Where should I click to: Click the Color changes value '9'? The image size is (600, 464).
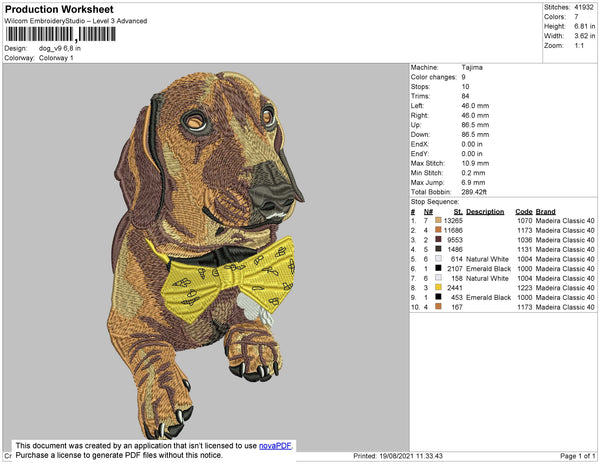[463, 77]
